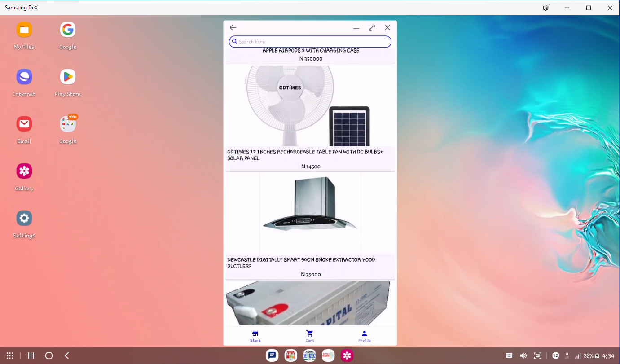Open the battery product image

(x=310, y=303)
